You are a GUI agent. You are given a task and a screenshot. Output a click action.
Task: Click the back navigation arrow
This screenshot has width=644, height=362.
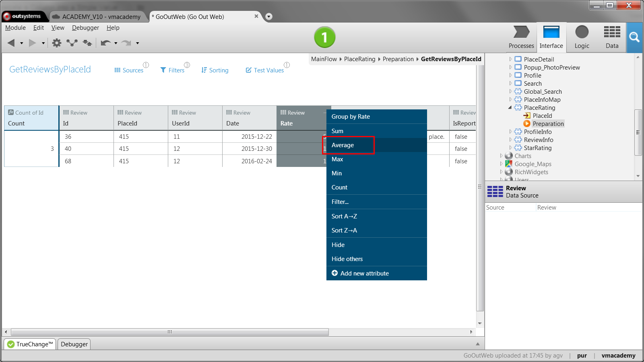coord(11,43)
